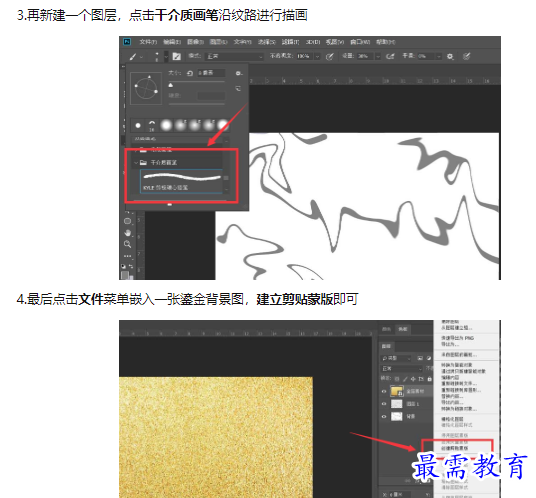
Task: Expand the brush tool preset arrow
Action: (x=142, y=57)
